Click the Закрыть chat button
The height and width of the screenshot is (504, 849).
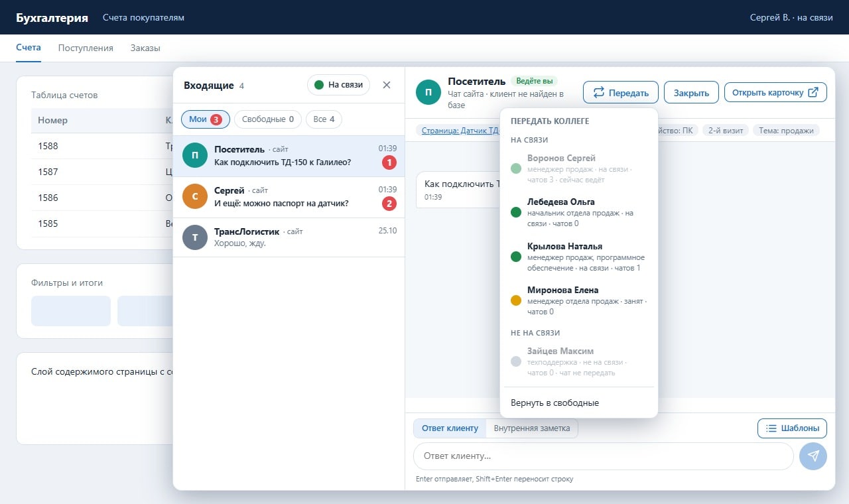(x=692, y=93)
